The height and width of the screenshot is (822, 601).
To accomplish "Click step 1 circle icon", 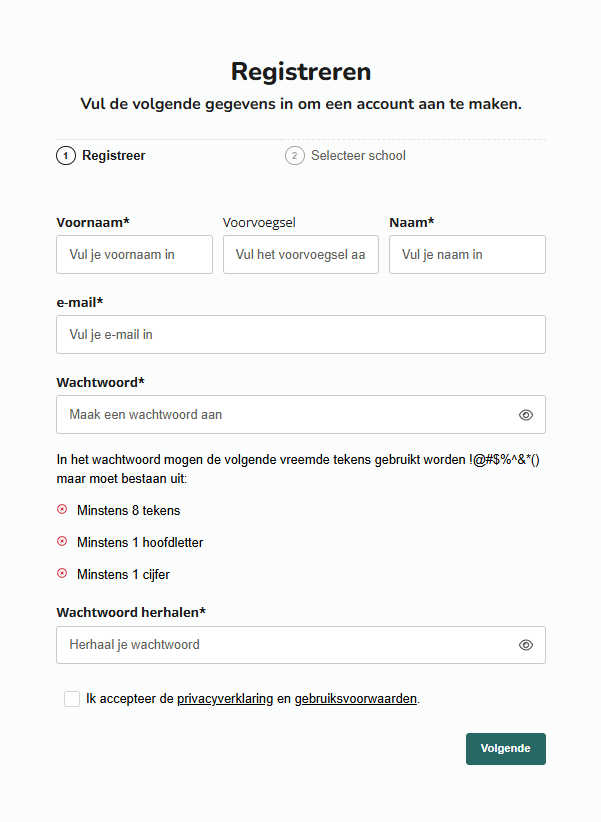I will tap(66, 156).
